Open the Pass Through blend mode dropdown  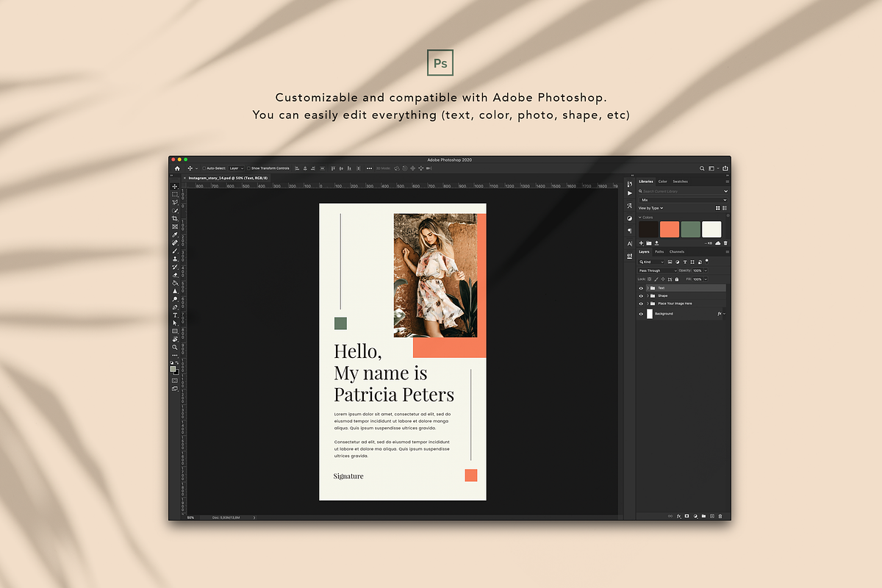[658, 270]
